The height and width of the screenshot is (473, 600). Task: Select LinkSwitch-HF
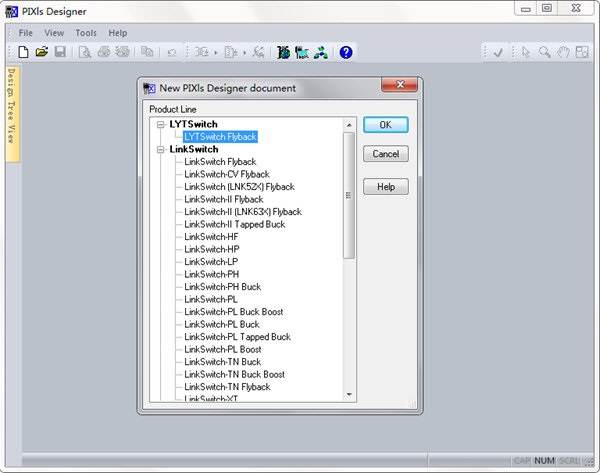(211, 236)
